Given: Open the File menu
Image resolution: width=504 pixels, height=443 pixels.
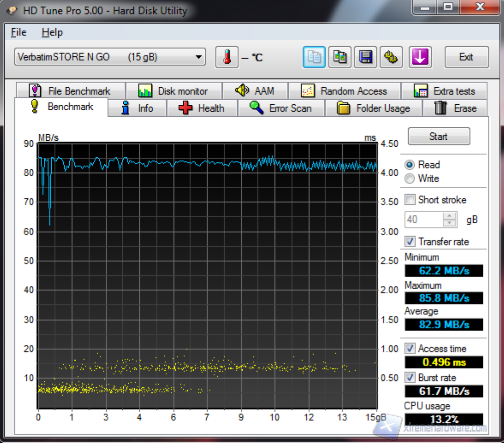Looking at the screenshot, I should pos(18,32).
